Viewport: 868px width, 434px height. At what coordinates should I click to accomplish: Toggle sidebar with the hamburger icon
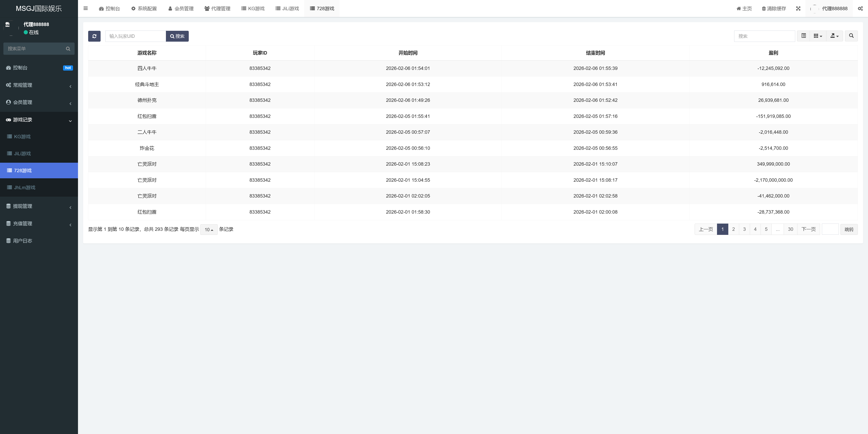[x=86, y=8]
